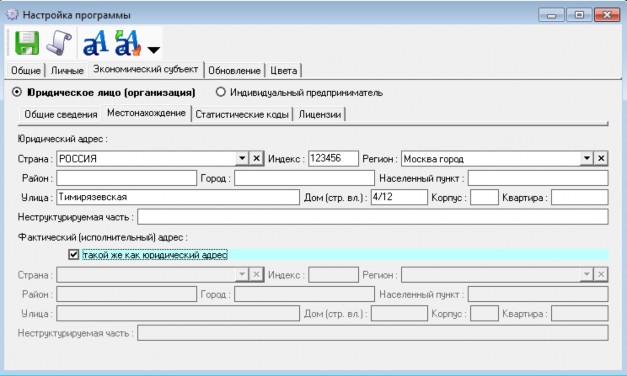Clear the legal address Страна field with X
This screenshot has width=627, height=376.
tap(256, 158)
